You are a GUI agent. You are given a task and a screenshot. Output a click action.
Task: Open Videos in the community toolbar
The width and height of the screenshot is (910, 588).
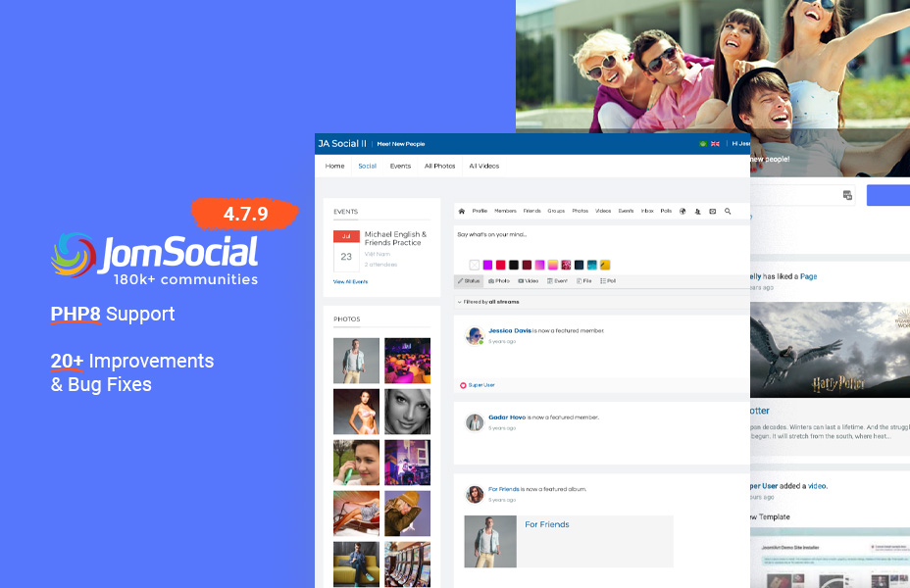tap(603, 211)
